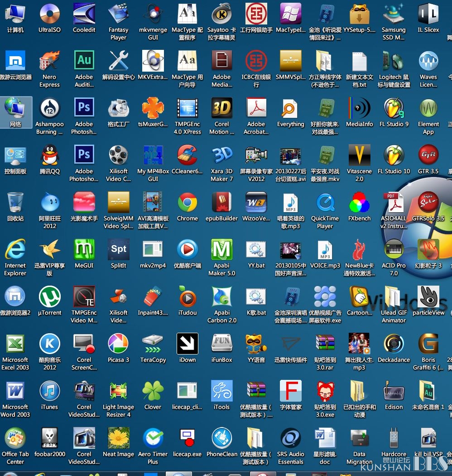452x476 pixels.
Task: Click the Xara 3D Maker 7 icon
Action: click(x=222, y=155)
